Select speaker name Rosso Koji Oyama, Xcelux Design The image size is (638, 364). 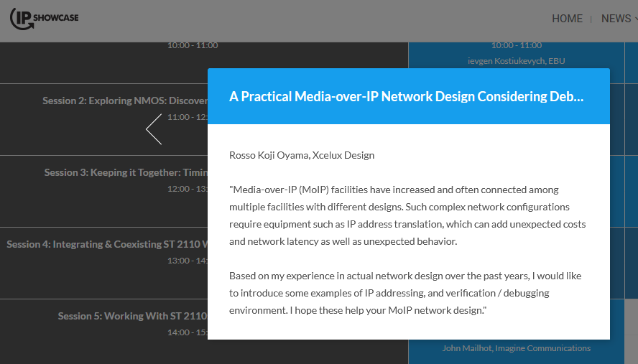[x=302, y=155]
